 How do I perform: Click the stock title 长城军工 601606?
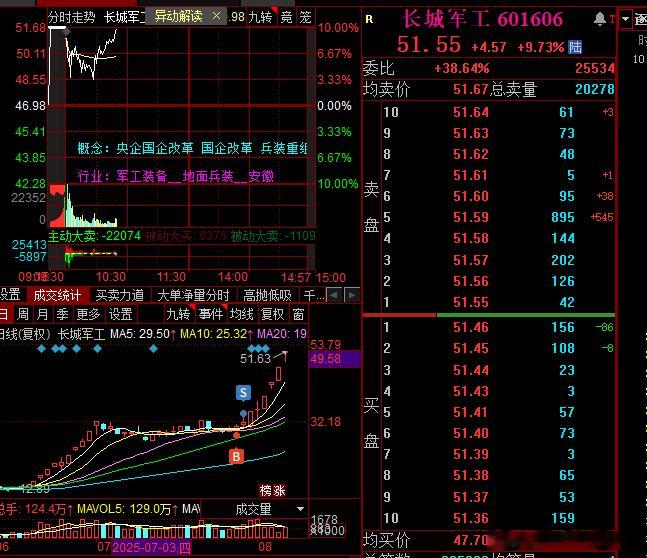[x=483, y=19]
